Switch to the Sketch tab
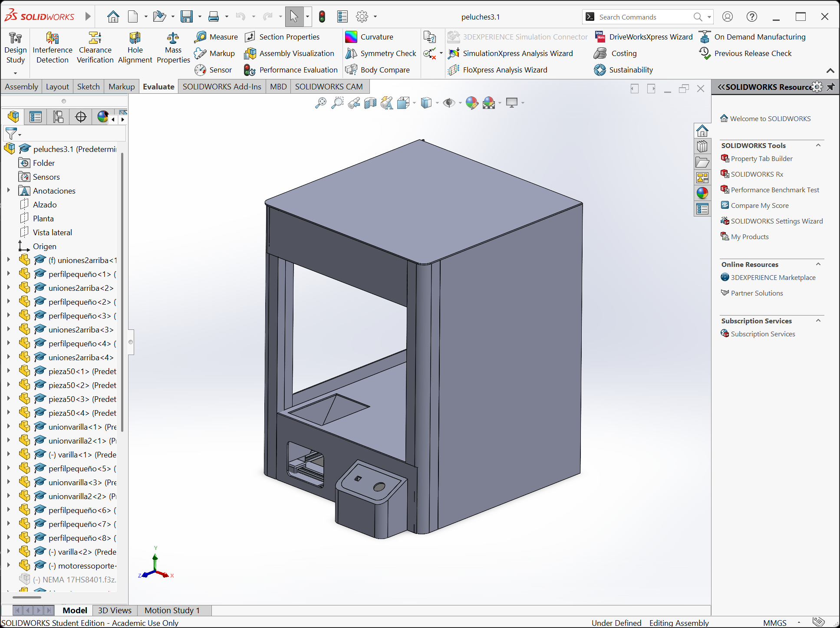The width and height of the screenshot is (840, 628). [x=89, y=87]
